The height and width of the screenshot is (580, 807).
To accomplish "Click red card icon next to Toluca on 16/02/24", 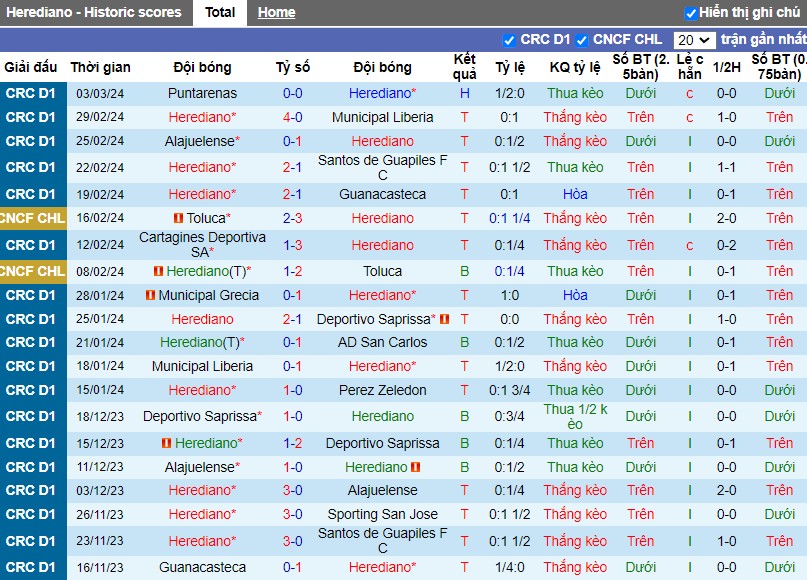I will pyautogui.click(x=178, y=218).
